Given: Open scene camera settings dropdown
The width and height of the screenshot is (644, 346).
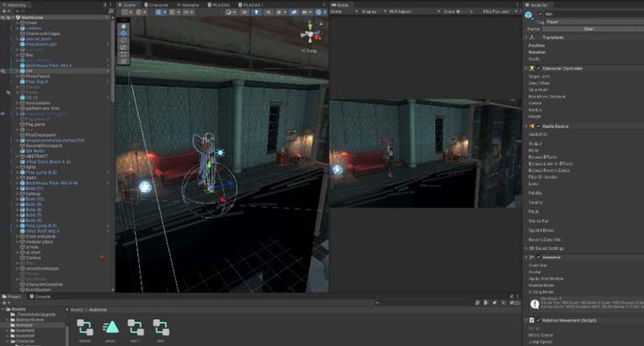Looking at the screenshot, I should (x=306, y=13).
